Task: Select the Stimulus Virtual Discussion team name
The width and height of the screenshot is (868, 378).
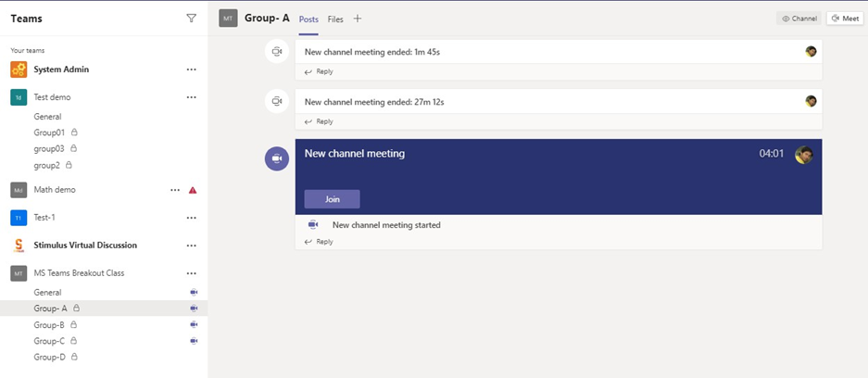Action: [x=85, y=246]
